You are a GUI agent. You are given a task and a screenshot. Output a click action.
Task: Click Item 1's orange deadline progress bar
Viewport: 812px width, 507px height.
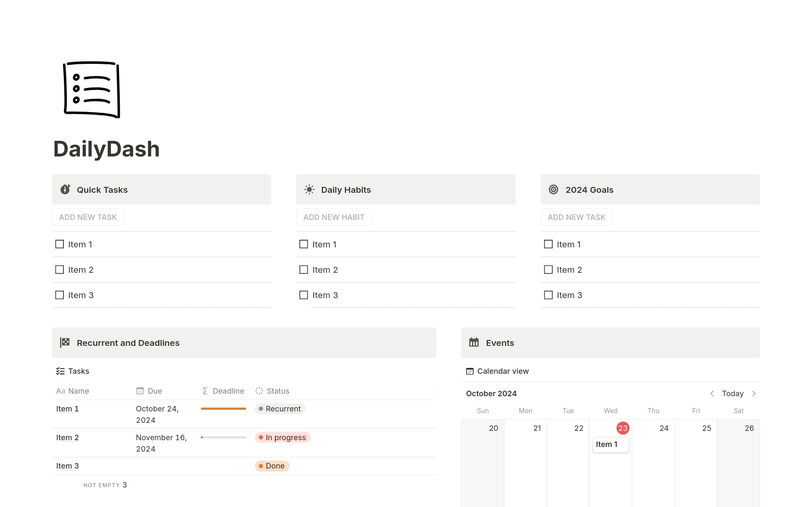(223, 408)
